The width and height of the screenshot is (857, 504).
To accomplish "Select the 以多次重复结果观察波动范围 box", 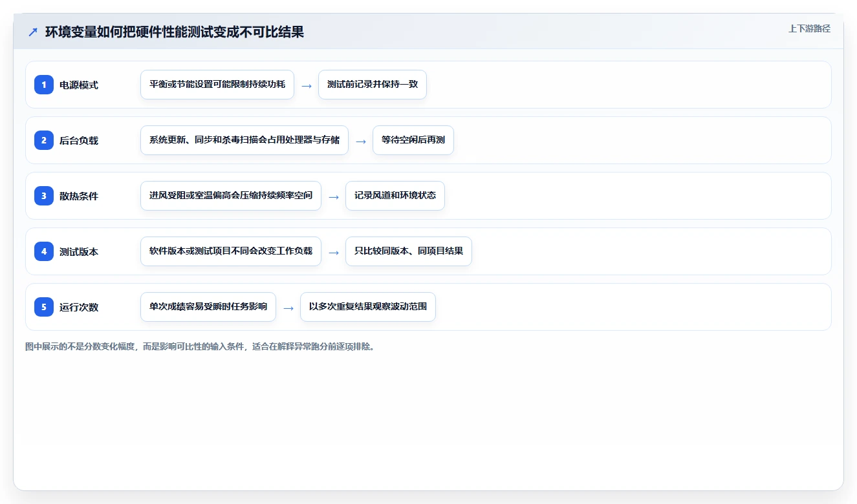I will coord(368,307).
